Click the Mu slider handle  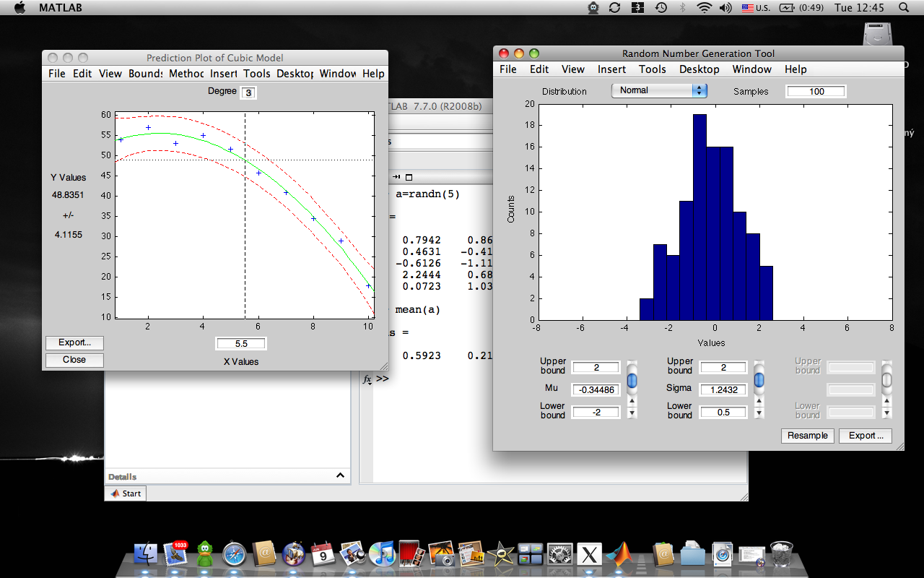(632, 380)
